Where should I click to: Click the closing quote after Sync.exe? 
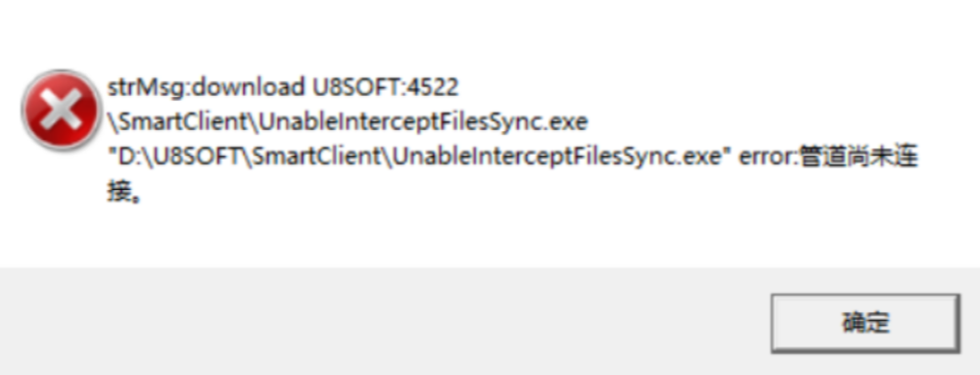click(x=726, y=153)
